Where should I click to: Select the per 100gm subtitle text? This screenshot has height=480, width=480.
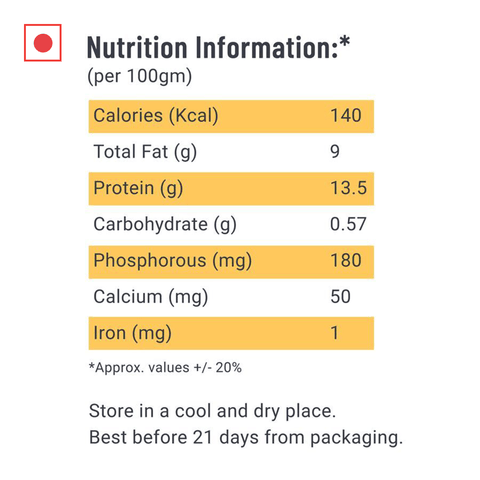140,76
